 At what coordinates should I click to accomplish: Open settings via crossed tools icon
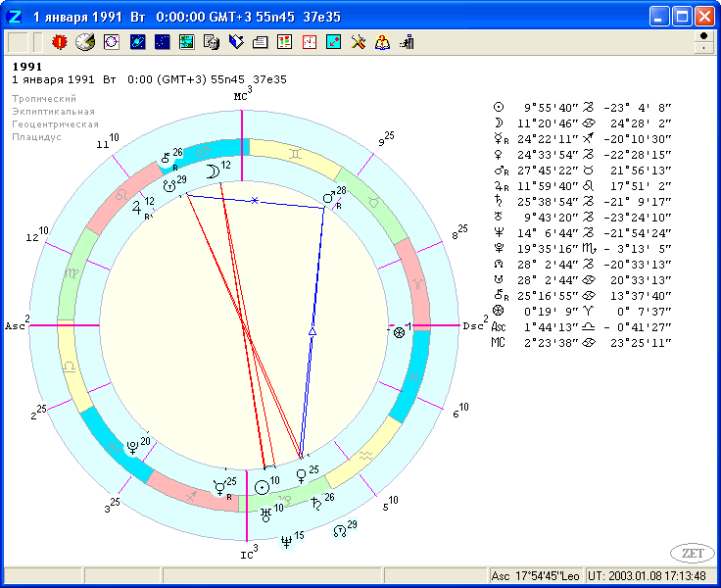click(x=359, y=42)
